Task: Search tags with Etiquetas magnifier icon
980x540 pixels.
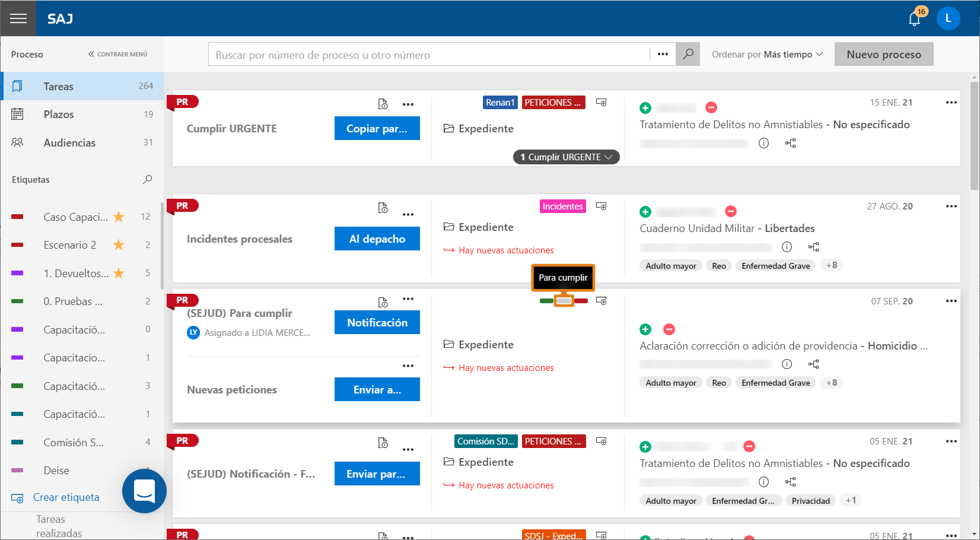Action: pos(147,179)
